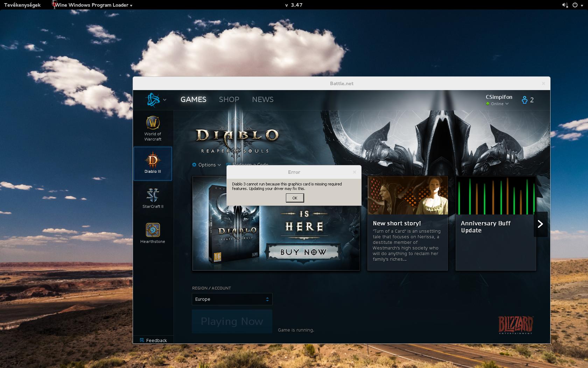Click the Error dialog message text
Viewport: 588px width, 368px height.
[287, 186]
